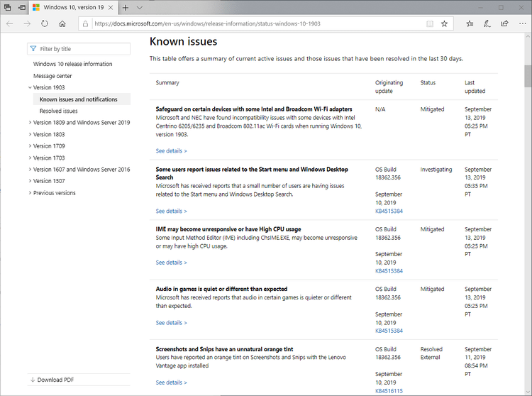Open Reading view icon
The width and height of the screenshot is (532, 396).
(430, 23)
